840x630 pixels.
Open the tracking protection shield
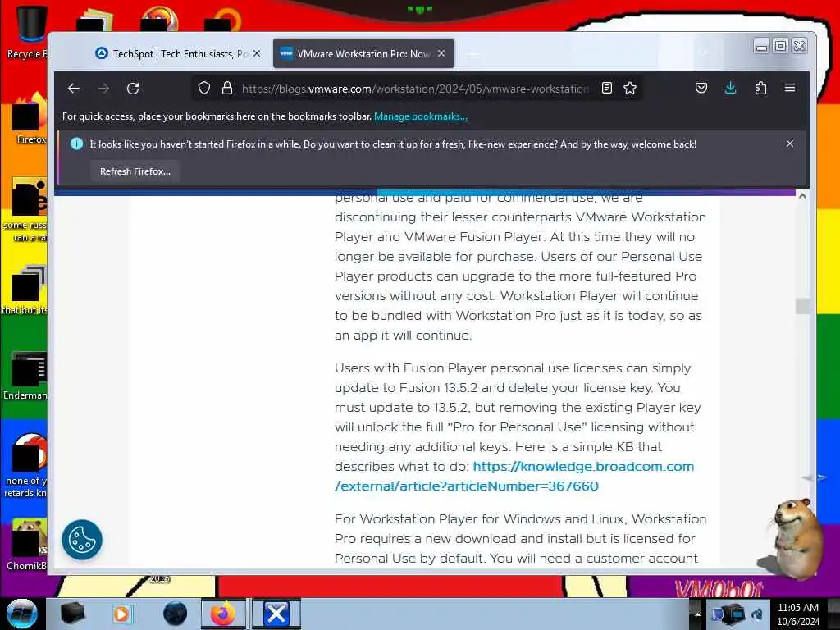click(x=204, y=88)
